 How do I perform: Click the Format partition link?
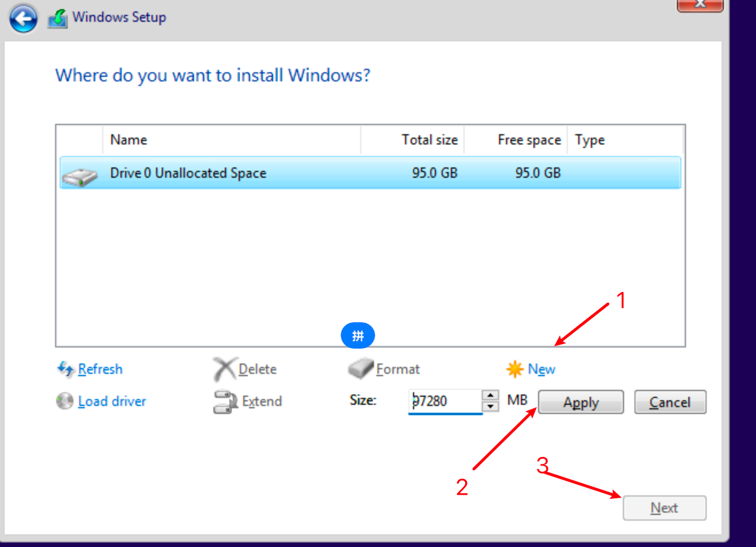tap(398, 369)
